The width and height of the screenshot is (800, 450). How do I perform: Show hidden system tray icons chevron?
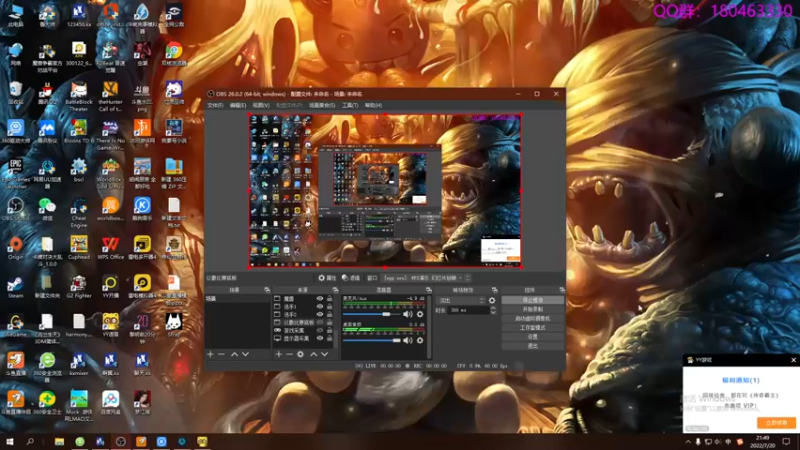[688, 442]
